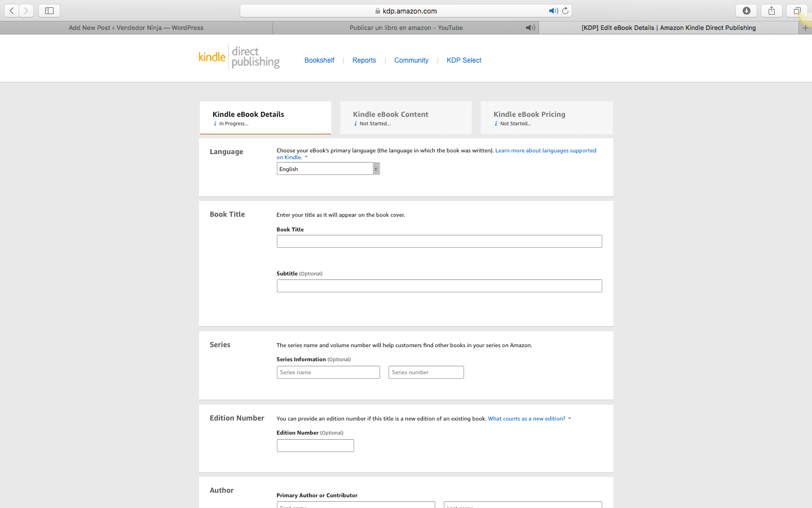This screenshot has height=508, width=812.
Task: Open a new tab with plus button
Action: (x=805, y=28)
